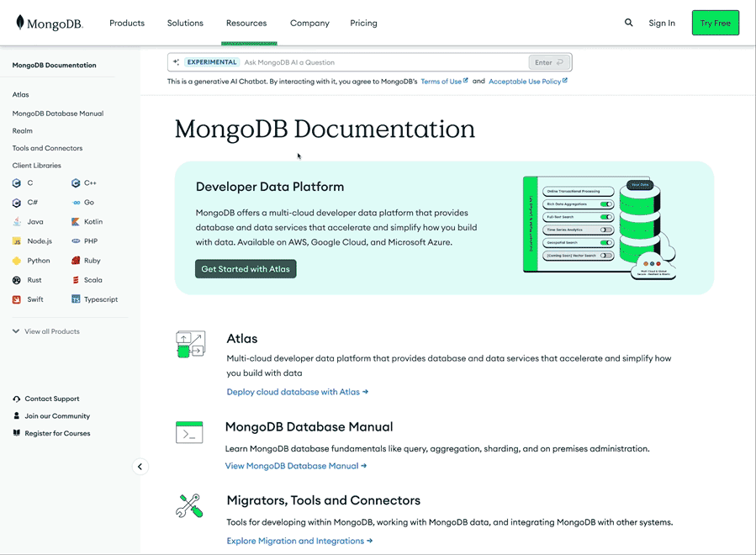Go to the Pricing page

point(363,24)
